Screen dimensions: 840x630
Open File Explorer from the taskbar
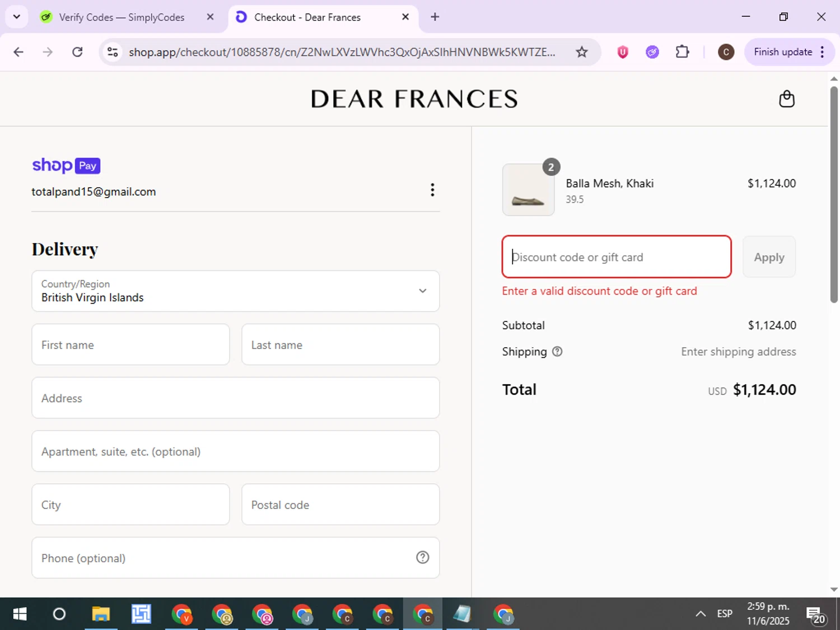(101, 614)
